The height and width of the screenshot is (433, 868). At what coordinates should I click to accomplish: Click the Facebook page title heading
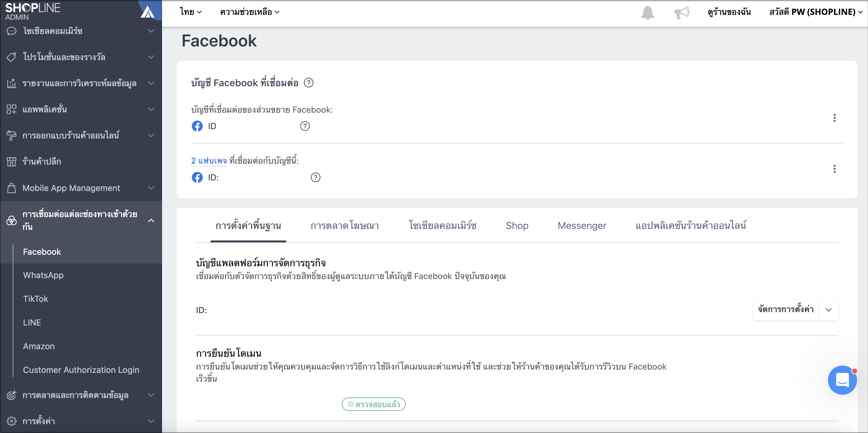point(219,41)
